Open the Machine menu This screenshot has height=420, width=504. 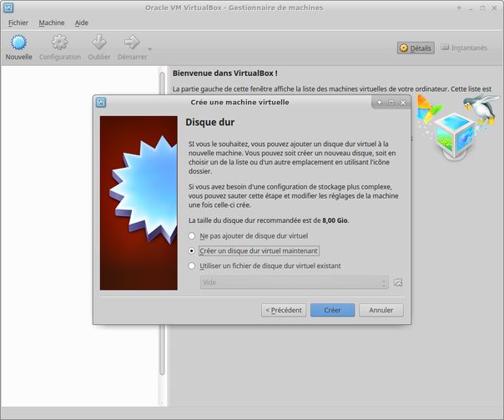[x=52, y=23]
